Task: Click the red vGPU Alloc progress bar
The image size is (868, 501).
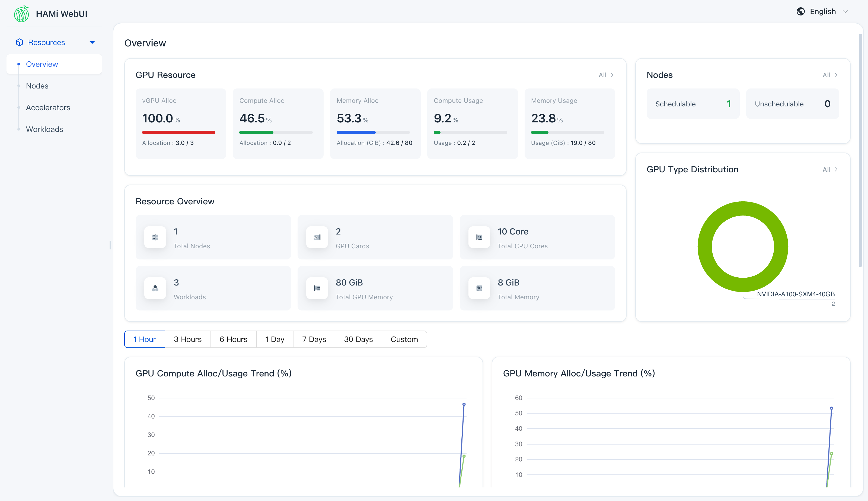Action: point(179,132)
